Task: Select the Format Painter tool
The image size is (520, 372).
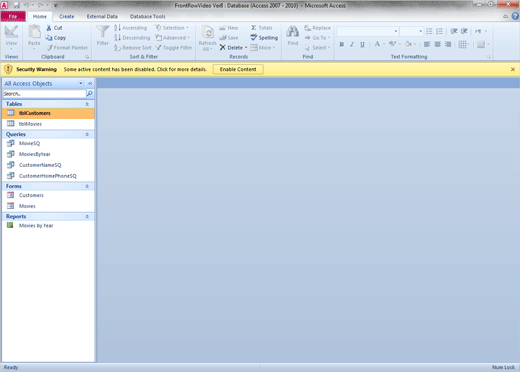Action: (67, 48)
